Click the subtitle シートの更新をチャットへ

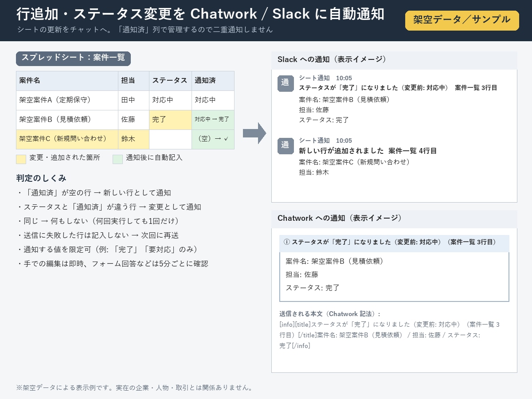click(x=145, y=30)
